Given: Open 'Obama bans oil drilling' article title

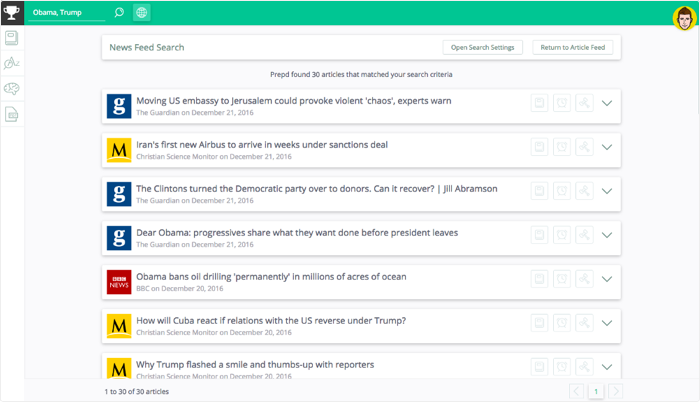Looking at the screenshot, I should [271, 277].
